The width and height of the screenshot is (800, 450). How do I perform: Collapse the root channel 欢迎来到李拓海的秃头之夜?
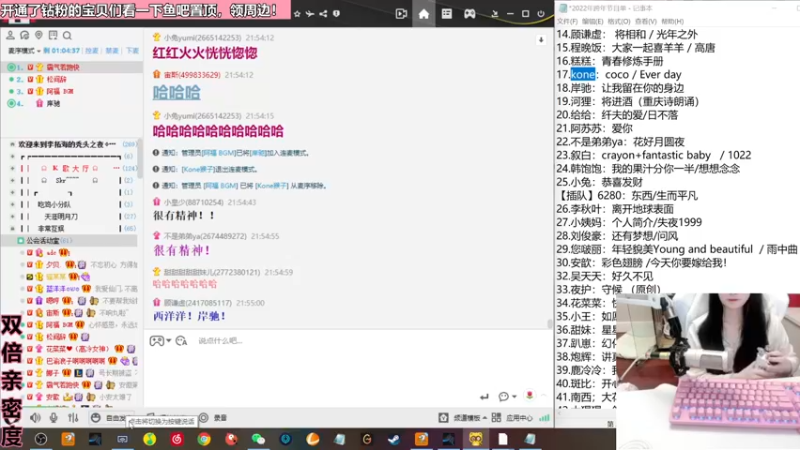[x=12, y=144]
